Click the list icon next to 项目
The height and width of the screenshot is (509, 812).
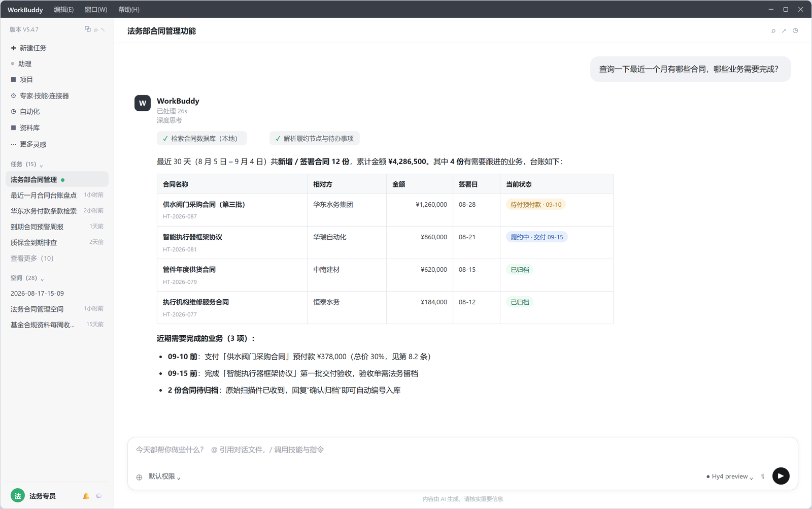13,79
